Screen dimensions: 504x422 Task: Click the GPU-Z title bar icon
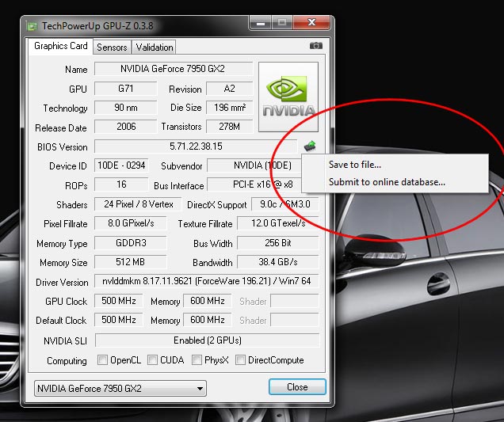pos(32,26)
